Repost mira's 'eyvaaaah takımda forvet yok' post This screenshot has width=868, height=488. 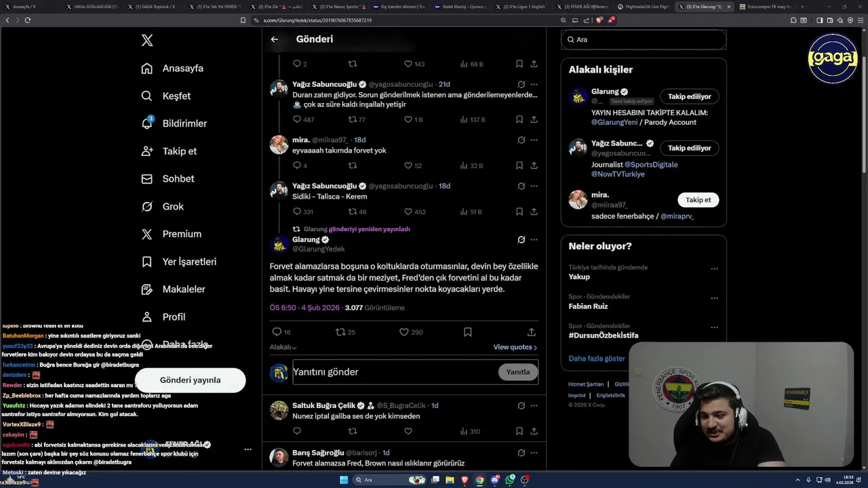[353, 165]
